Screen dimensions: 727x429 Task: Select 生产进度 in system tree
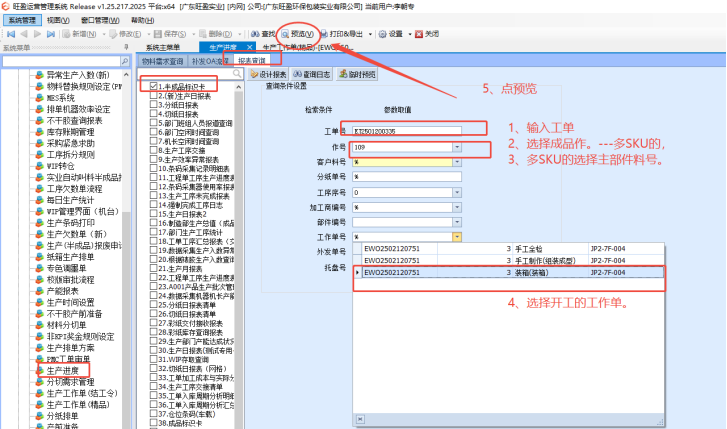tap(63, 371)
